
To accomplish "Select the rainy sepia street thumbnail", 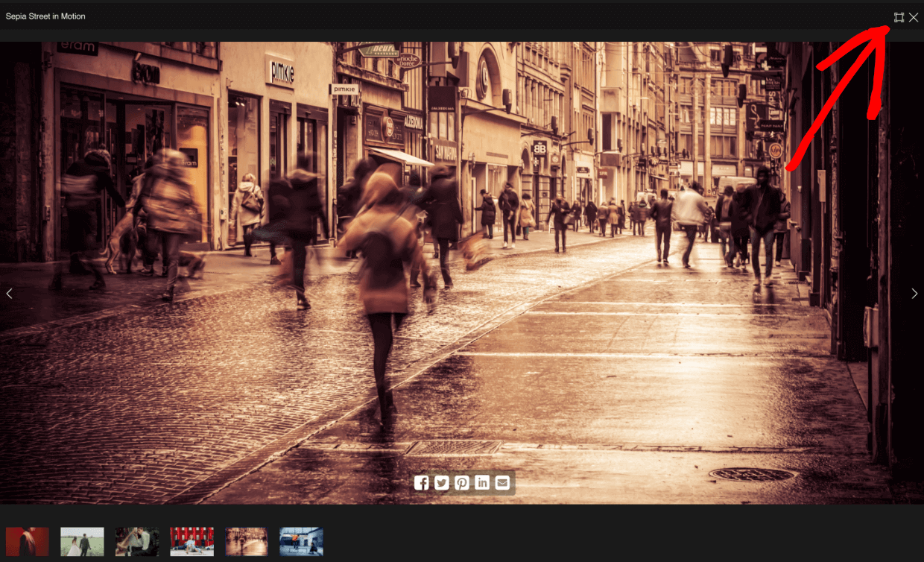I will pyautogui.click(x=247, y=541).
